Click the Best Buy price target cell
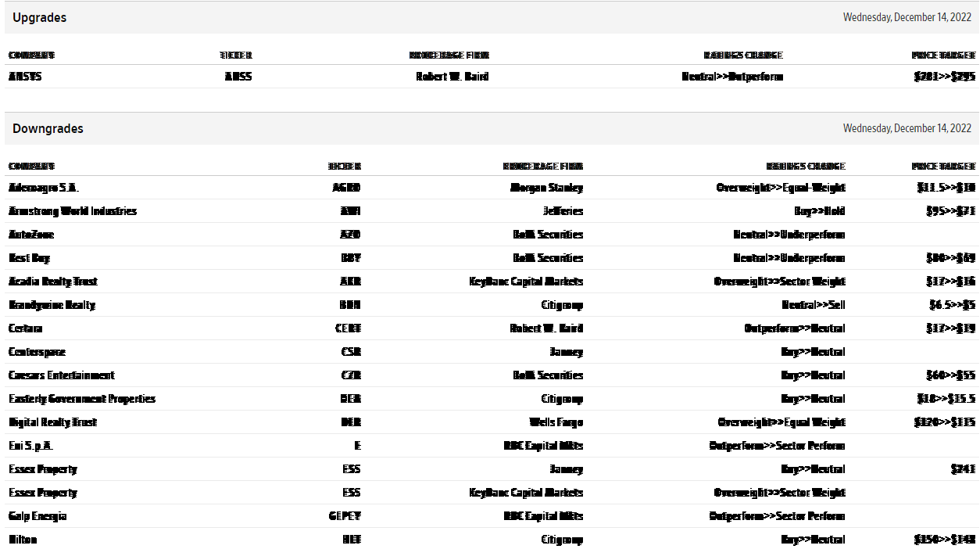The height and width of the screenshot is (549, 980). [x=951, y=258]
